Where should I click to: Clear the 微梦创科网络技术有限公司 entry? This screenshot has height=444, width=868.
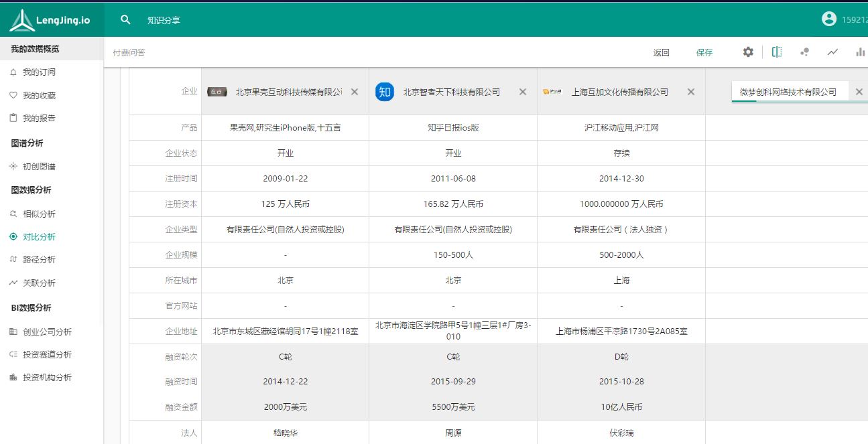859,92
